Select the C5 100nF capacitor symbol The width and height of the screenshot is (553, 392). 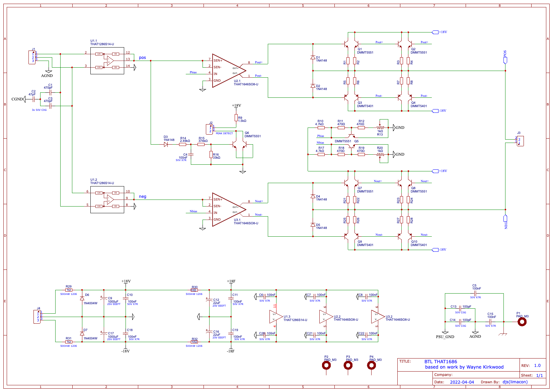(x=475, y=293)
